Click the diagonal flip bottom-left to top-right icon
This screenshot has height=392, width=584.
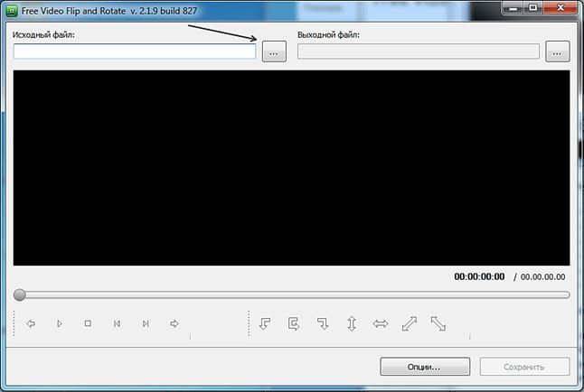pos(410,323)
